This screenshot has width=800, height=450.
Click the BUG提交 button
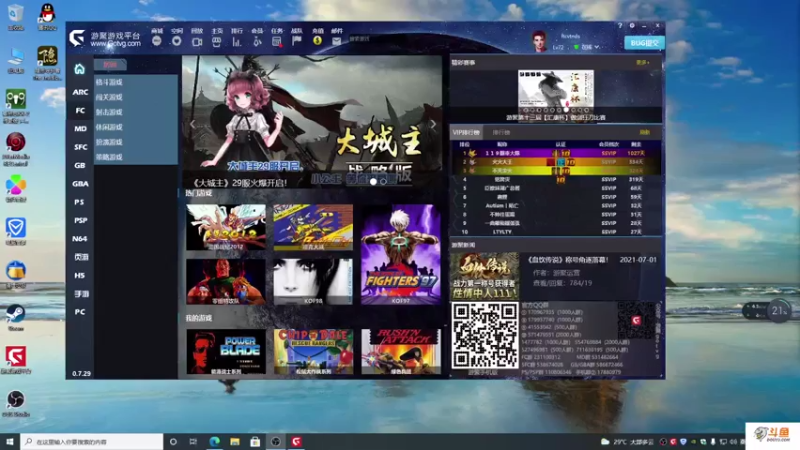click(x=644, y=43)
